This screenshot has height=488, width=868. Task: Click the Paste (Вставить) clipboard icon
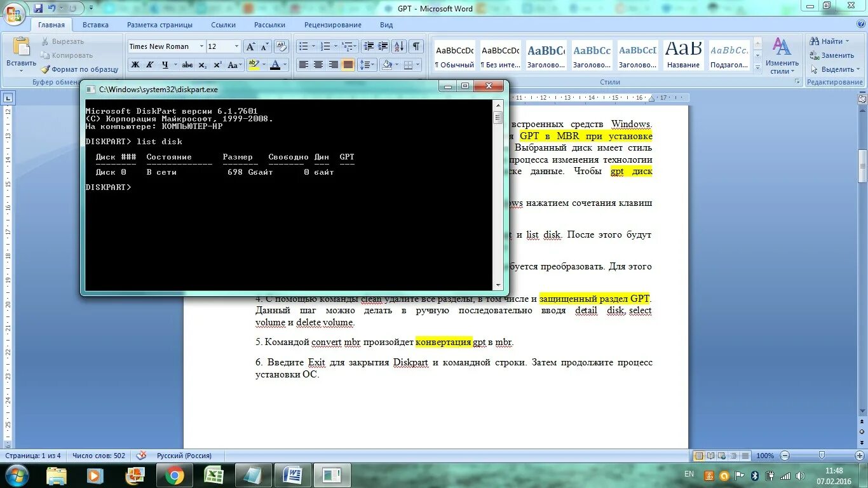[21, 48]
